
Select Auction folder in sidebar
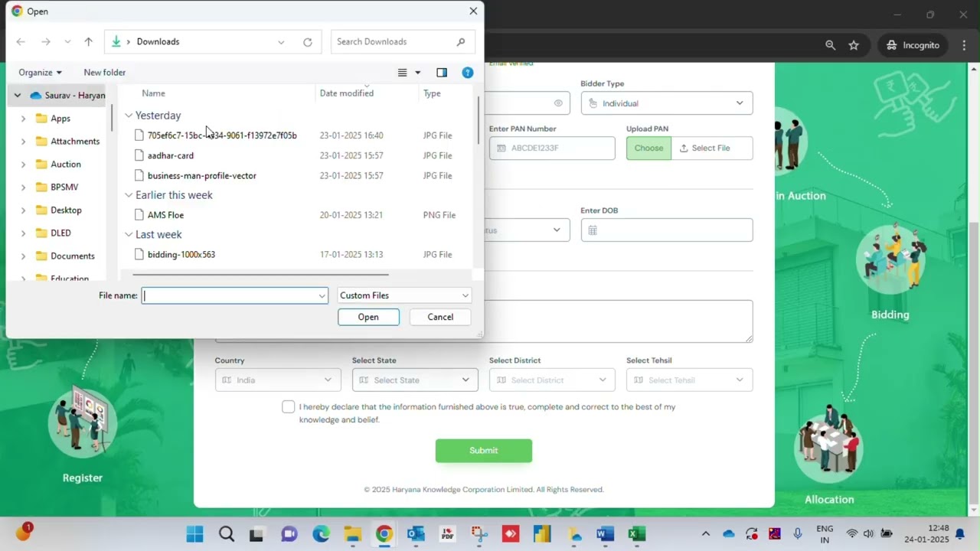[x=66, y=165]
